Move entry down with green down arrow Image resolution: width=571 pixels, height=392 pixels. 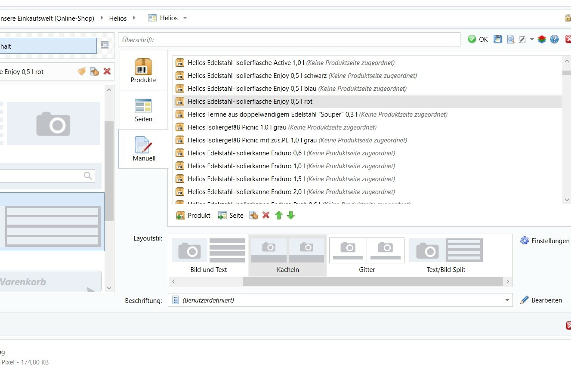(x=291, y=215)
